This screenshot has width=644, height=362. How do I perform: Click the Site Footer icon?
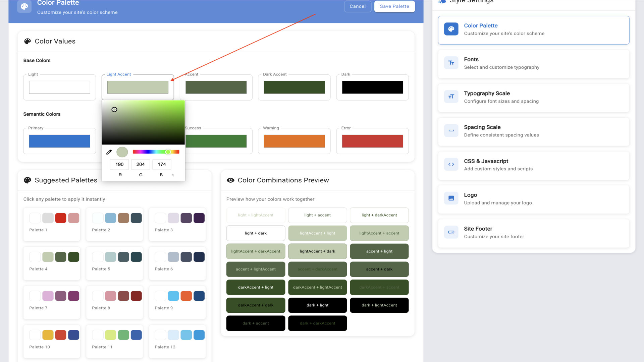pyautogui.click(x=451, y=232)
